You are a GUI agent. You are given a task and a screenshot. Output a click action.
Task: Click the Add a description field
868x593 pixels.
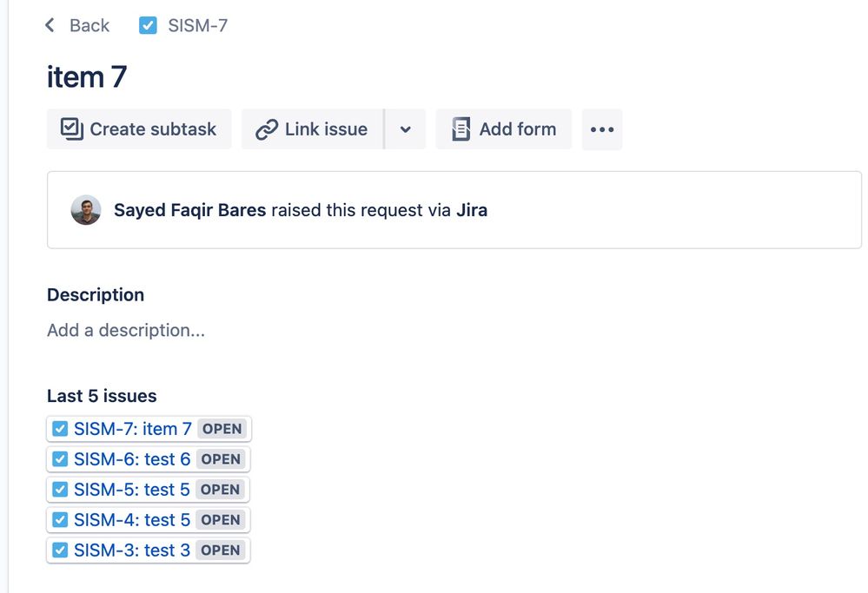126,330
